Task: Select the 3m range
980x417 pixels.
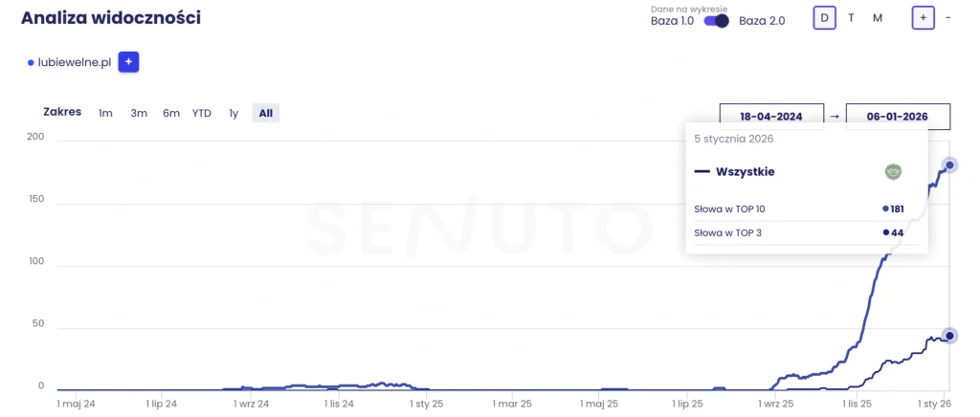Action: click(x=139, y=113)
